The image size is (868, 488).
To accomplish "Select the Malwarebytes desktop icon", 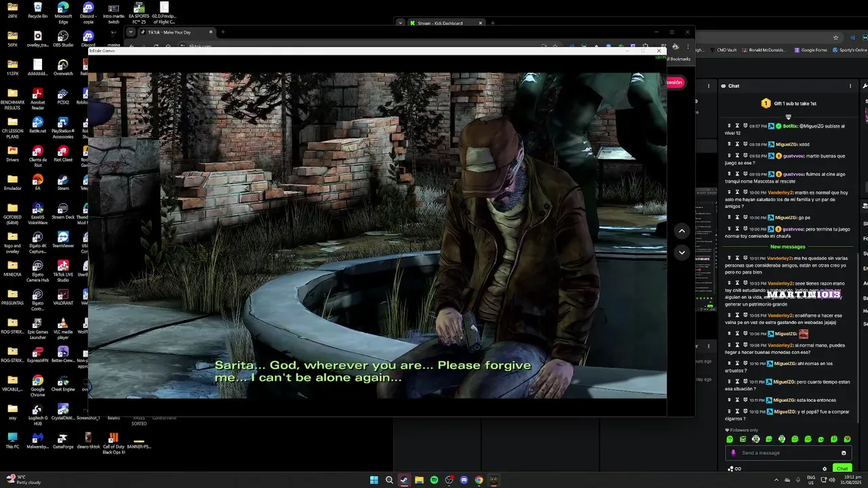I will tap(37, 441).
